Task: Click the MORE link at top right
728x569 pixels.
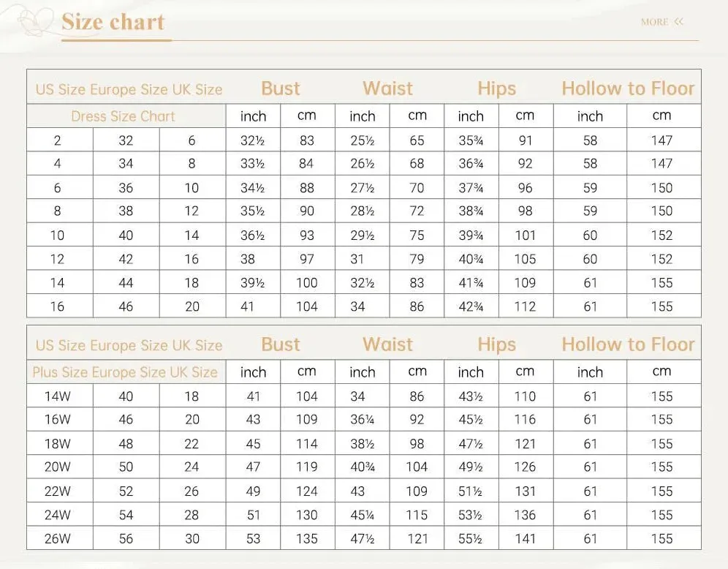Action: click(654, 22)
